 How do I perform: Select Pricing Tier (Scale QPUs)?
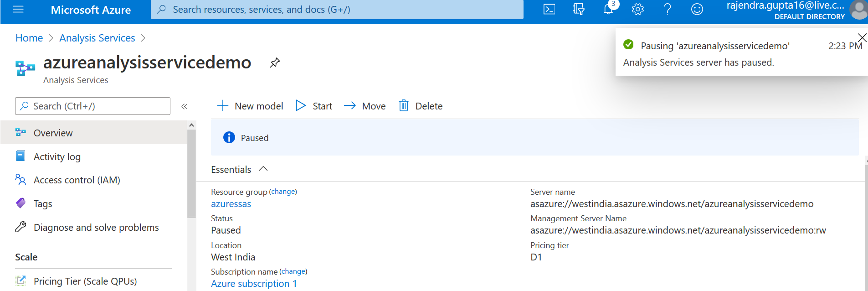pyautogui.click(x=85, y=281)
